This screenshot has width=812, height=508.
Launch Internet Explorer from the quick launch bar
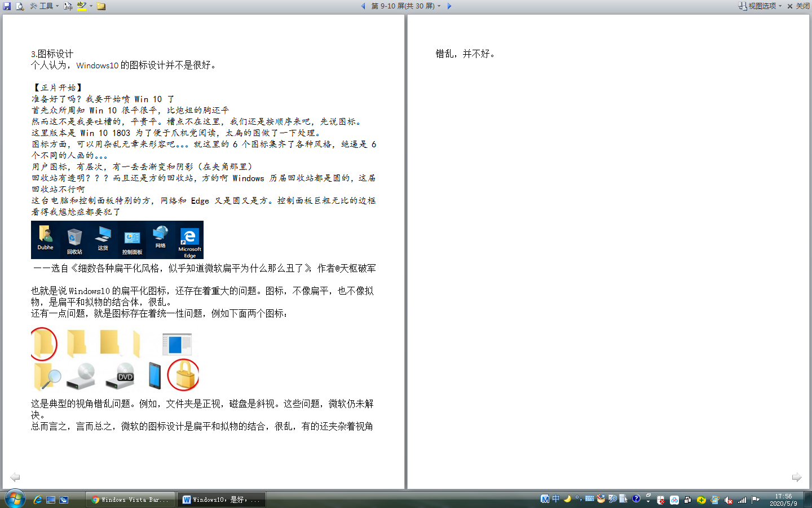point(38,500)
